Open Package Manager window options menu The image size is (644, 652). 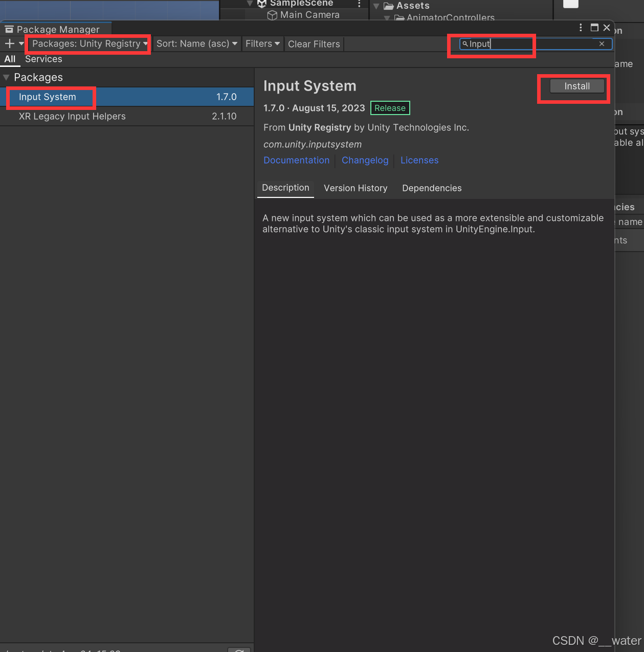[581, 28]
